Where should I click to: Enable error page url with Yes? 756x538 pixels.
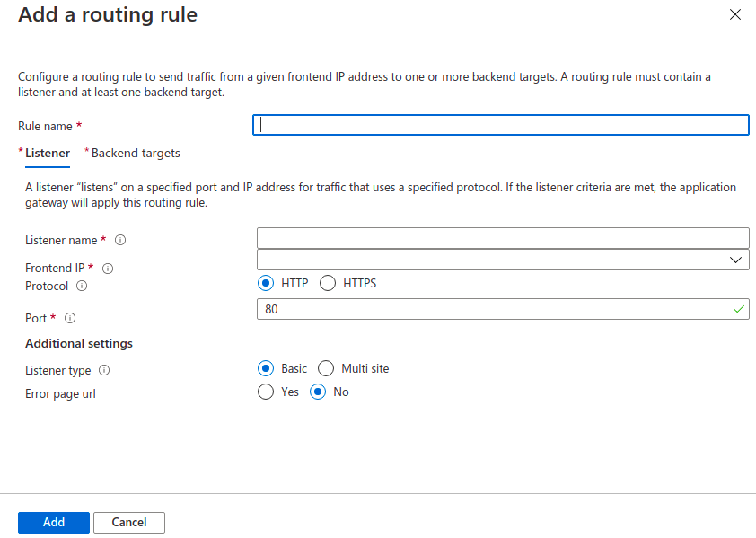pyautogui.click(x=265, y=392)
